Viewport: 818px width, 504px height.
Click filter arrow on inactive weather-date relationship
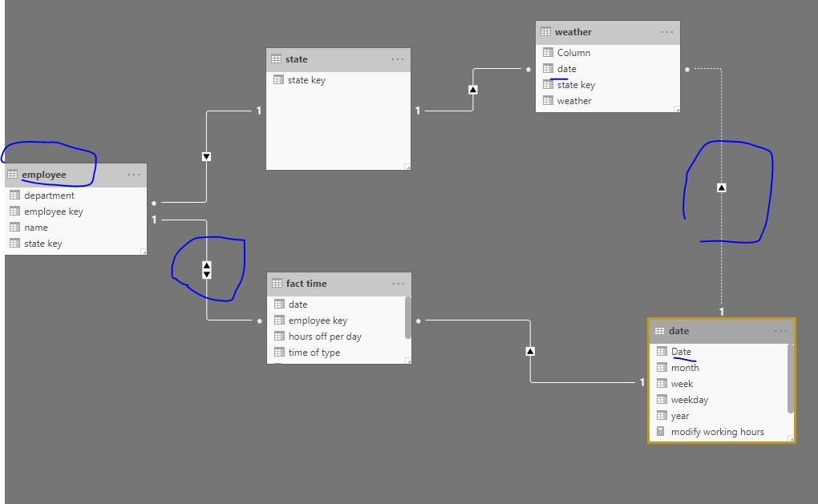[x=722, y=187]
